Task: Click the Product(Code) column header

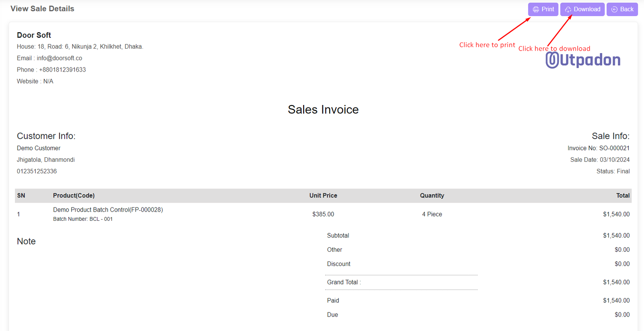Action: pyautogui.click(x=74, y=195)
